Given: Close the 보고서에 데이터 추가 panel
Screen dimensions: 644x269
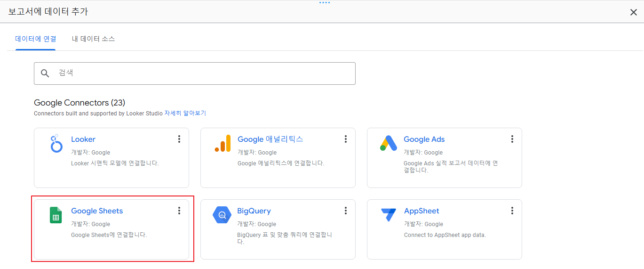Looking at the screenshot, I should click(x=634, y=12).
